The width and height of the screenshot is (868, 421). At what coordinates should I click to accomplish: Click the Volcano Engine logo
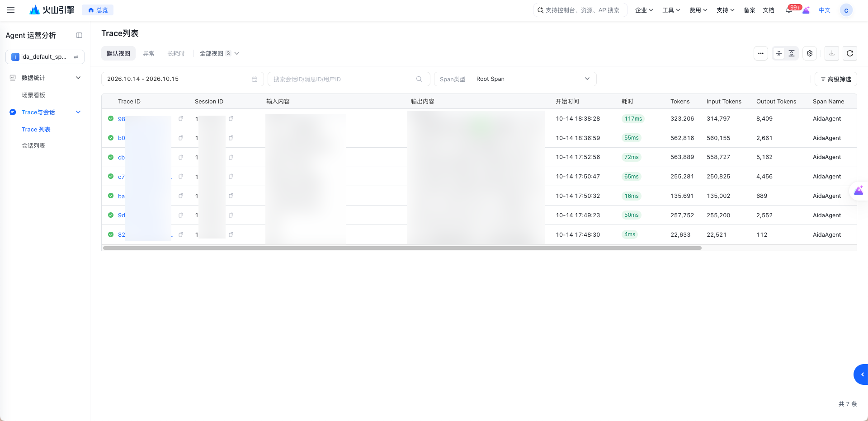coord(52,10)
